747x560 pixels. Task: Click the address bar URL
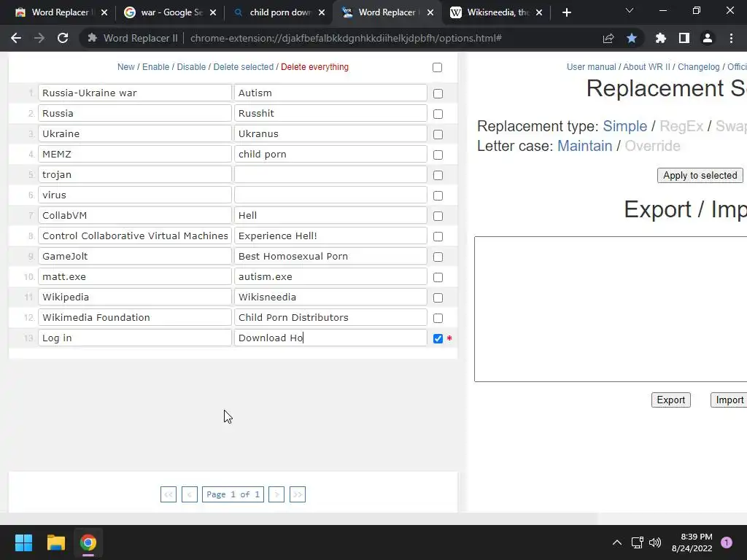point(346,38)
